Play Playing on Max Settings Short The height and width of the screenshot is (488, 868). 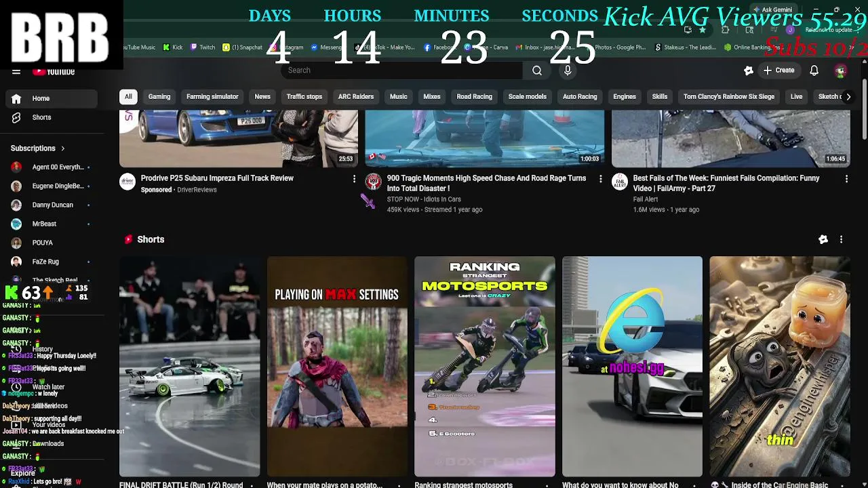click(x=337, y=366)
